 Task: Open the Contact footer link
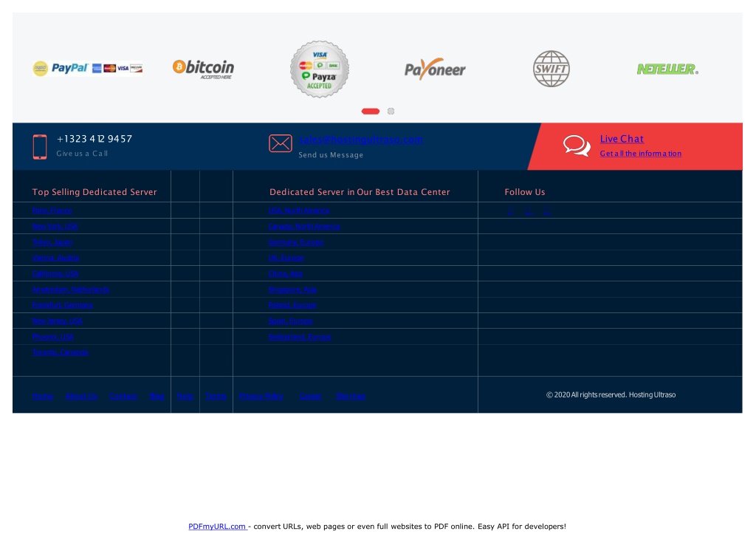click(x=123, y=396)
